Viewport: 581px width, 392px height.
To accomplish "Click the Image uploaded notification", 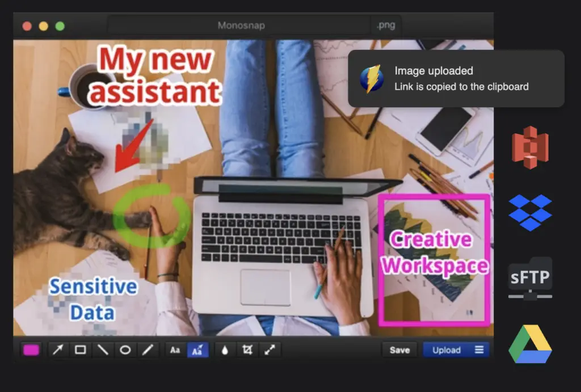I will click(456, 78).
